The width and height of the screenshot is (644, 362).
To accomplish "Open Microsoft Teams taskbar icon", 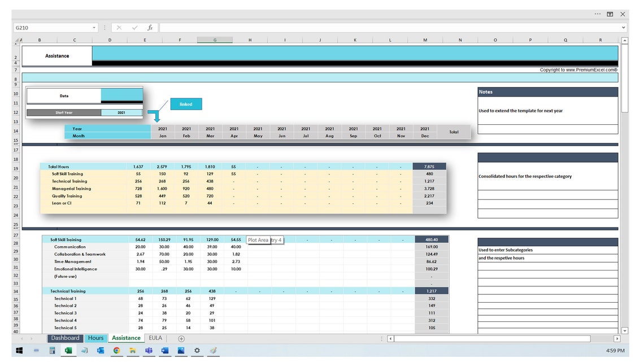I will 149,351.
